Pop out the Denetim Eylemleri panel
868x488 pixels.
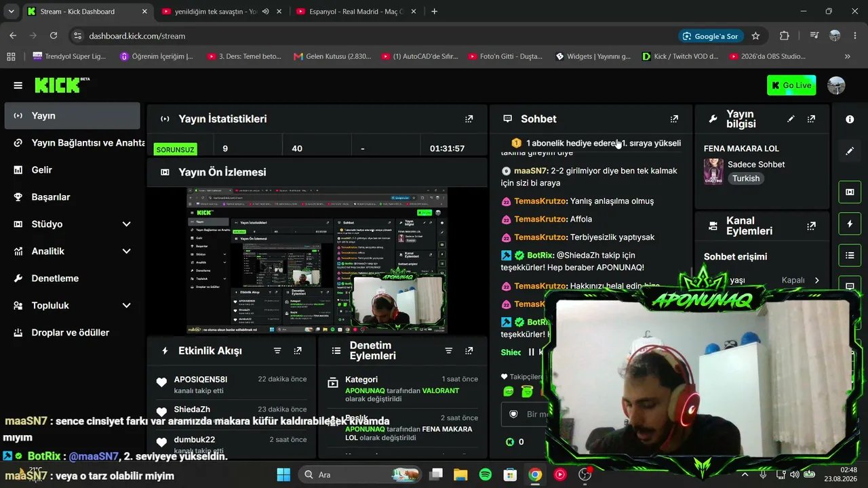pos(469,350)
